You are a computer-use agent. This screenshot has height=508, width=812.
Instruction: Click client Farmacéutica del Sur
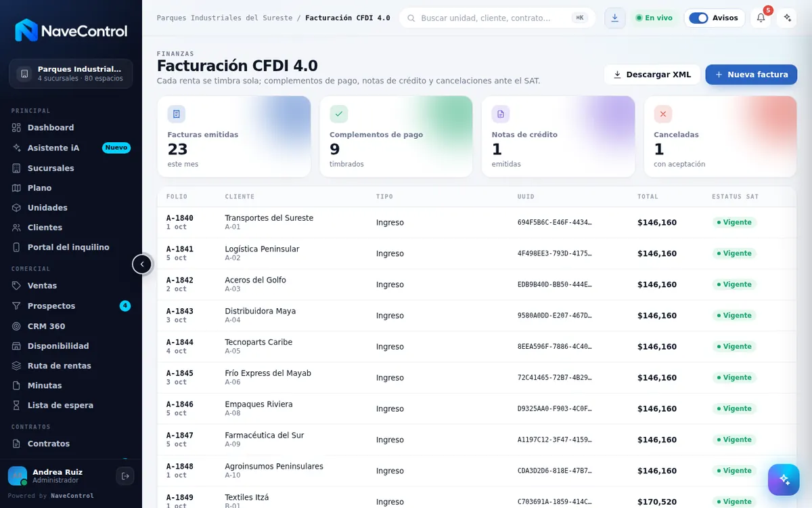click(x=265, y=436)
